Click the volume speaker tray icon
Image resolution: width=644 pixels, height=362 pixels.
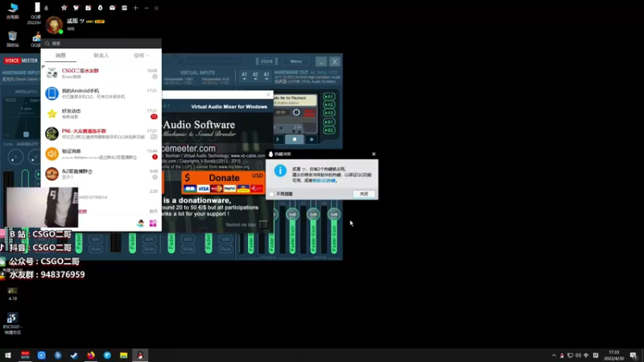point(578,356)
